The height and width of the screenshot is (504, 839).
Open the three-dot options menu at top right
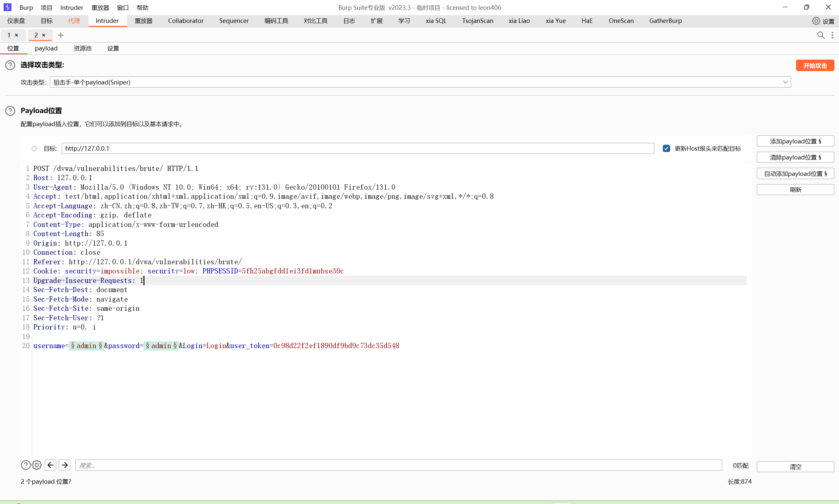(832, 35)
